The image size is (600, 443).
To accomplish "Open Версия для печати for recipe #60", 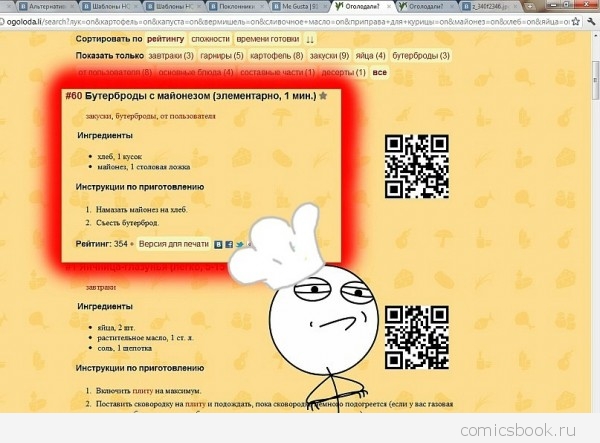I will point(174,244).
